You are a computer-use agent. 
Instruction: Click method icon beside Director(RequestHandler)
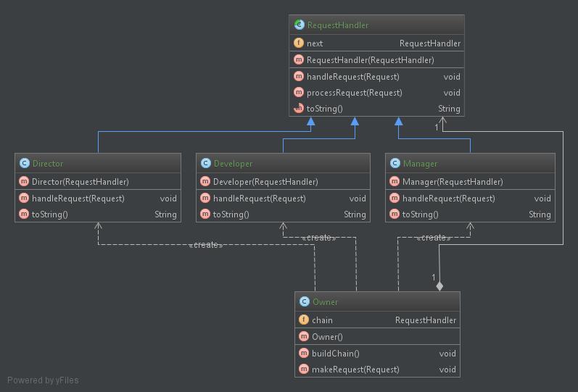pos(24,181)
